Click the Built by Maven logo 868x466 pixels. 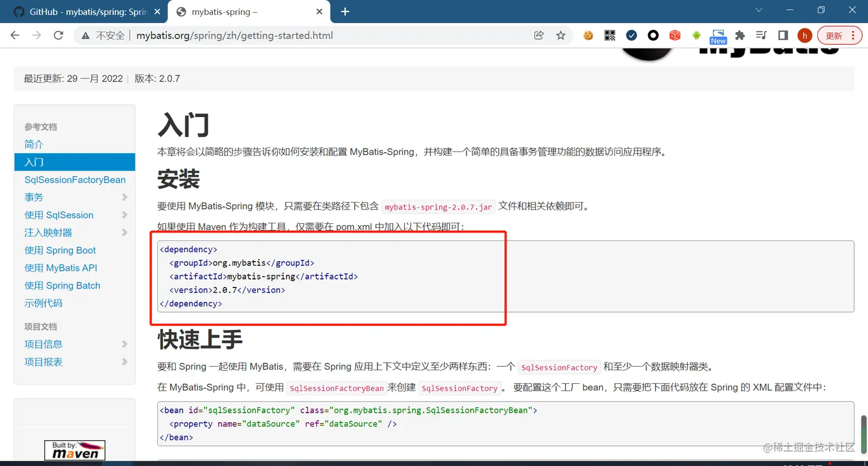tap(75, 451)
